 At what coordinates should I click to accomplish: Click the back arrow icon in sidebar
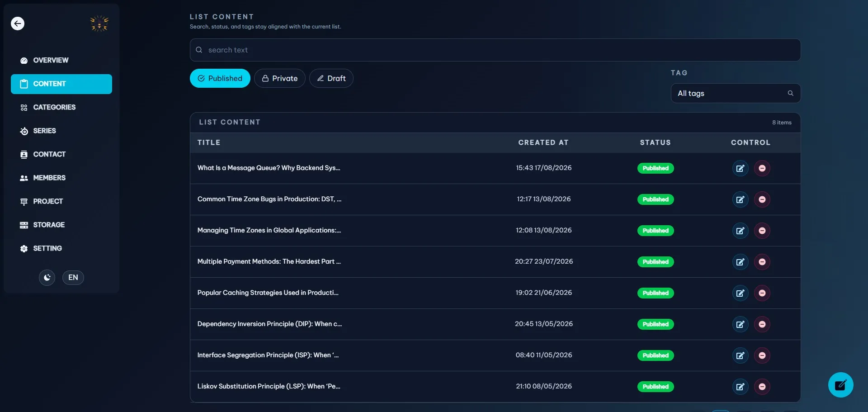coord(18,24)
